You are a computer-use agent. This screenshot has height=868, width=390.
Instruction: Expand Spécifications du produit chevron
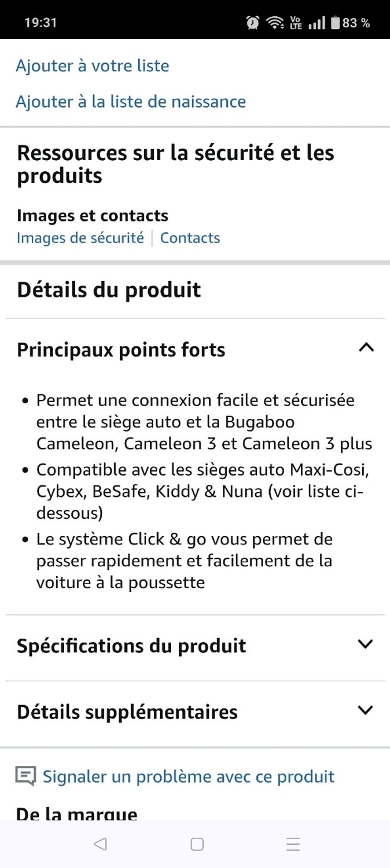point(365,644)
